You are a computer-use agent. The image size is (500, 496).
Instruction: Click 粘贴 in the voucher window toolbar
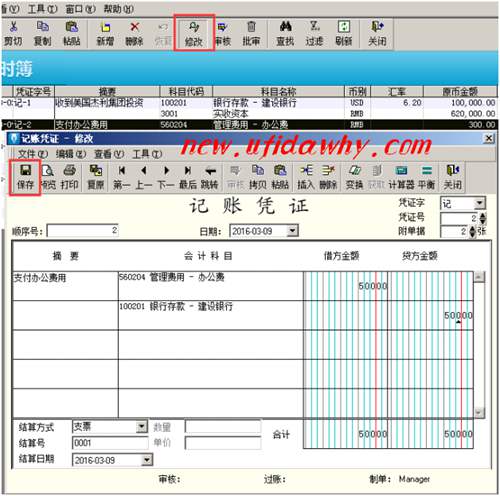tap(280, 177)
